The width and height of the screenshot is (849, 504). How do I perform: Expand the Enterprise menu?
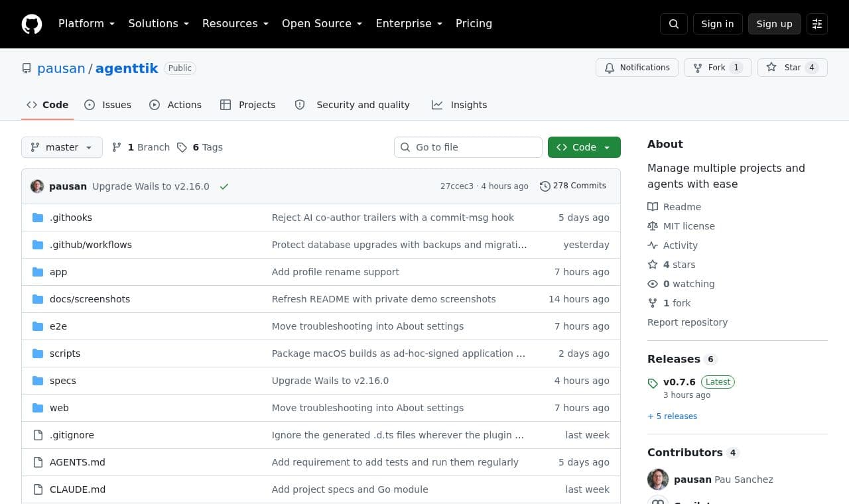click(409, 24)
